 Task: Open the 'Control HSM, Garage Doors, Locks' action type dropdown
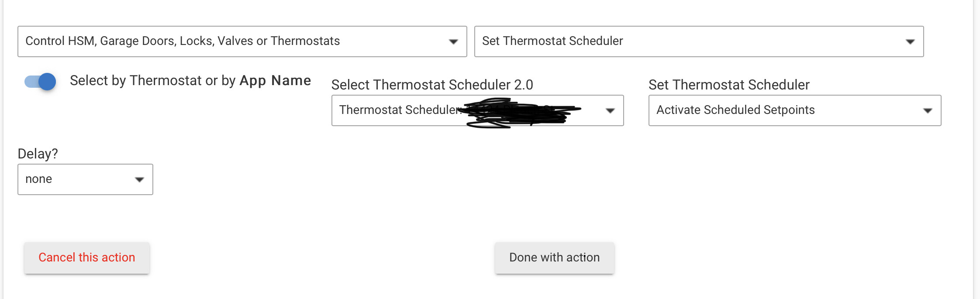point(242,41)
